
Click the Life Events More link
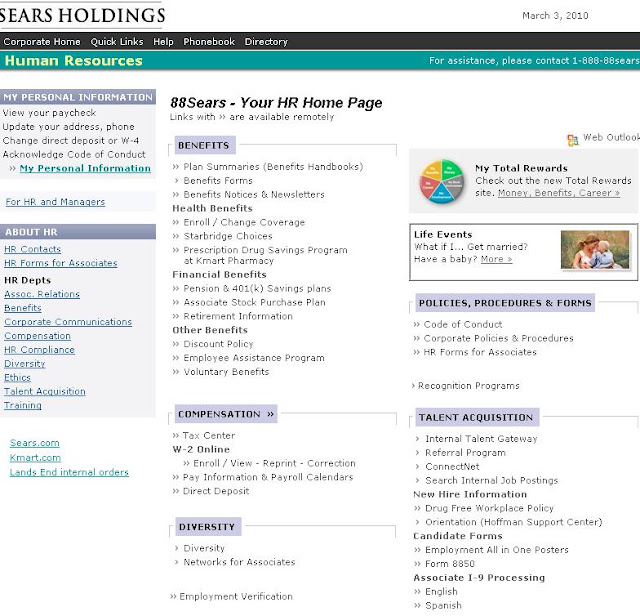[x=496, y=259]
